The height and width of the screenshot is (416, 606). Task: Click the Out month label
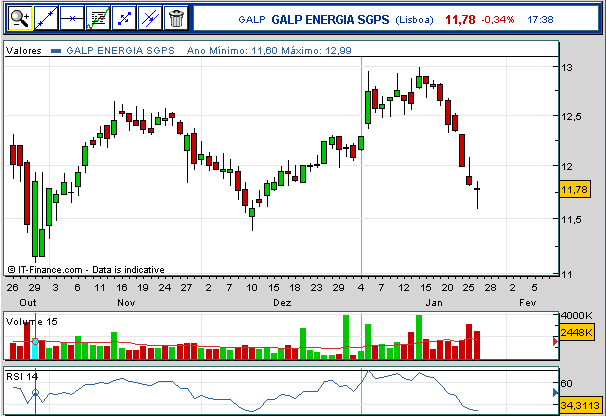(x=28, y=303)
